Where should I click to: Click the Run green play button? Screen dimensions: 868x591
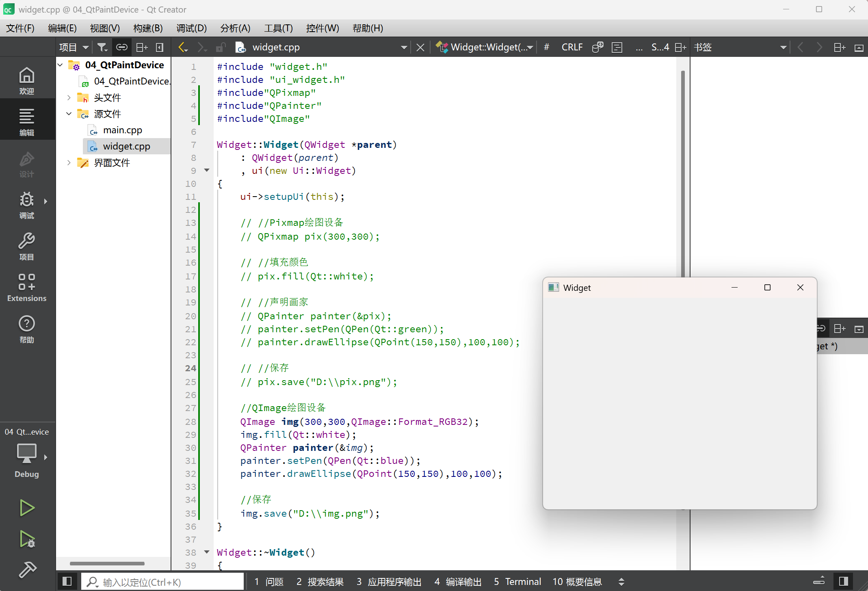[x=27, y=508]
